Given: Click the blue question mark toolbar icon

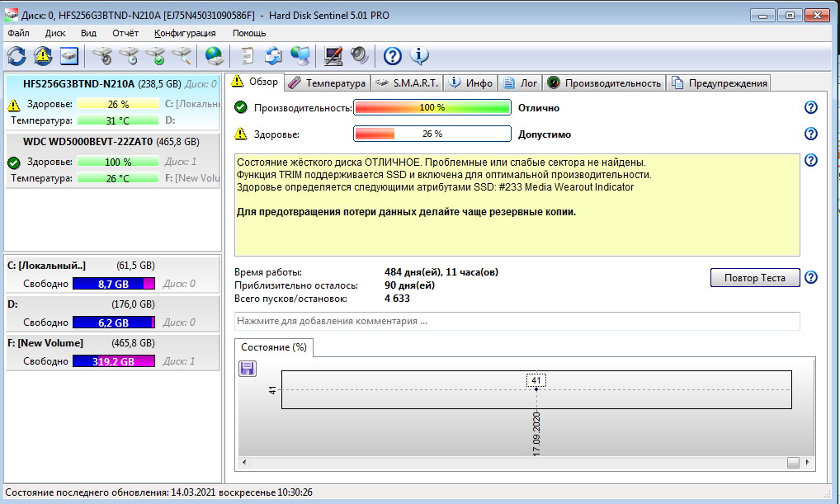Looking at the screenshot, I should 392,56.
